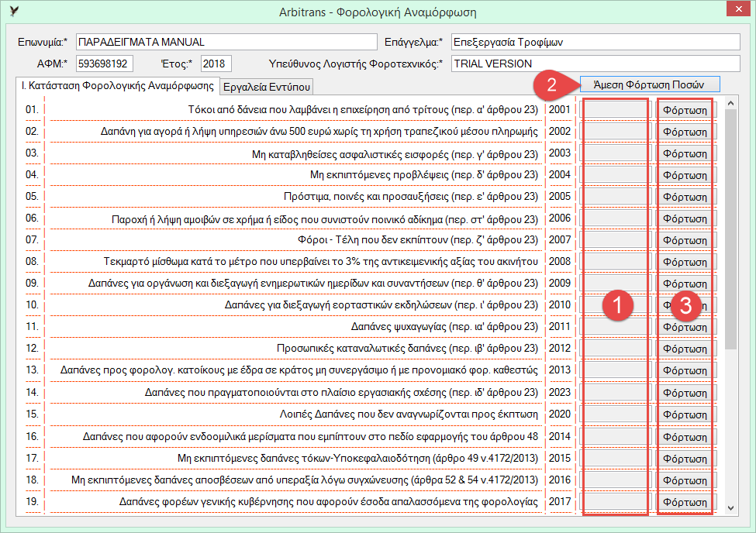Viewport: 756px width, 533px height.
Task: Click Φόρτωση for code 2014
Action: 685,437
